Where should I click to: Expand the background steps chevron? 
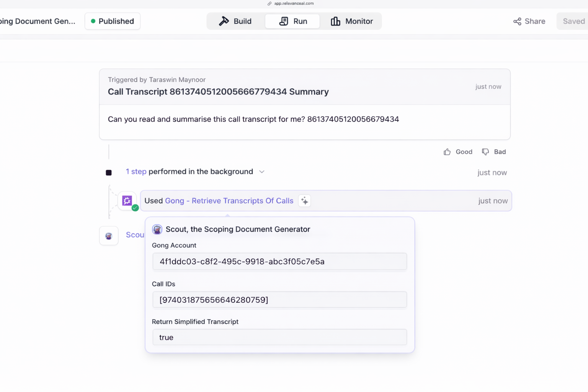(262, 172)
